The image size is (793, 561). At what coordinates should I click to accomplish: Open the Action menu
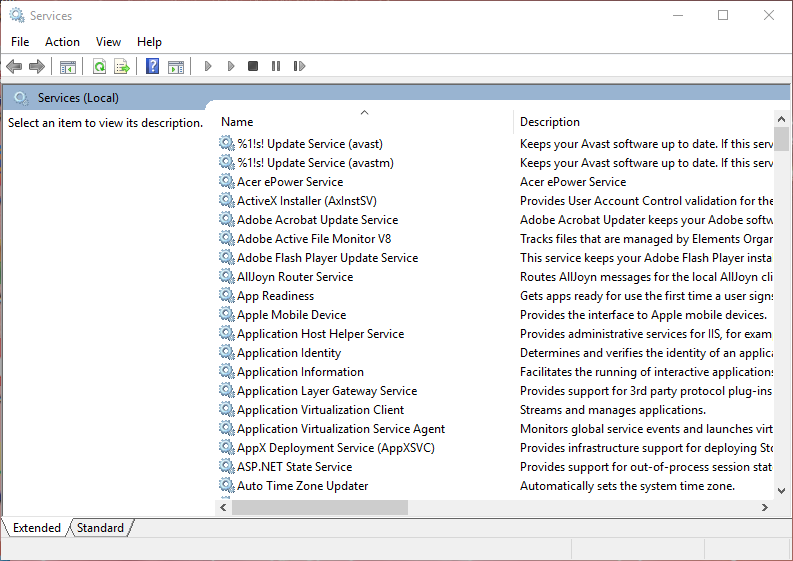click(x=62, y=42)
